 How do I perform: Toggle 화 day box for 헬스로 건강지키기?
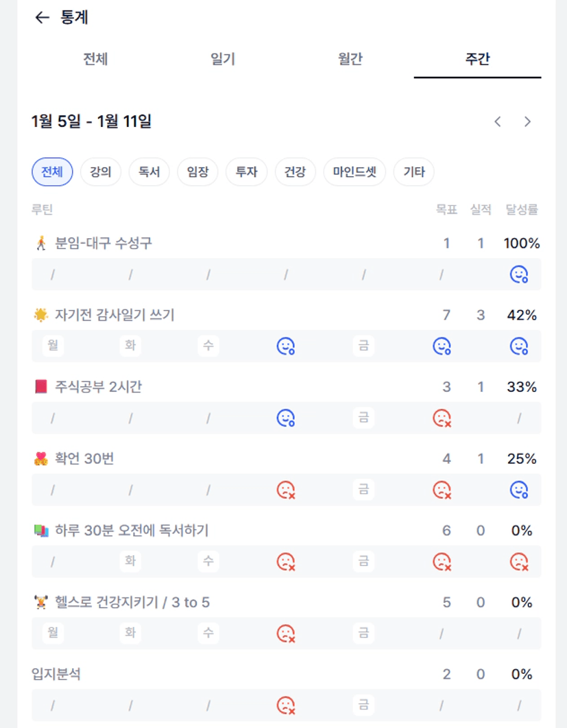130,633
